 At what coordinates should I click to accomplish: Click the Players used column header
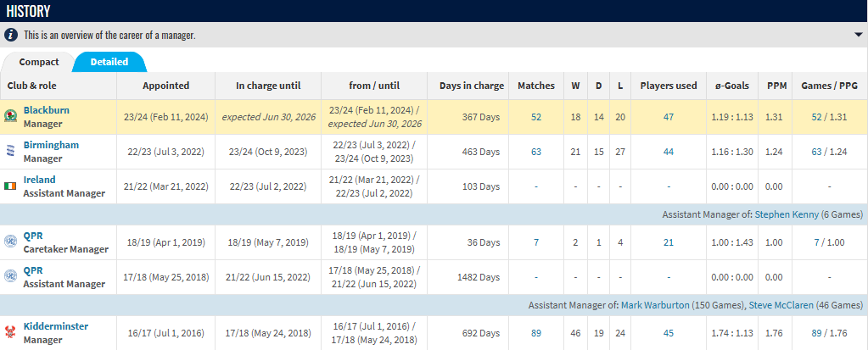click(x=669, y=86)
